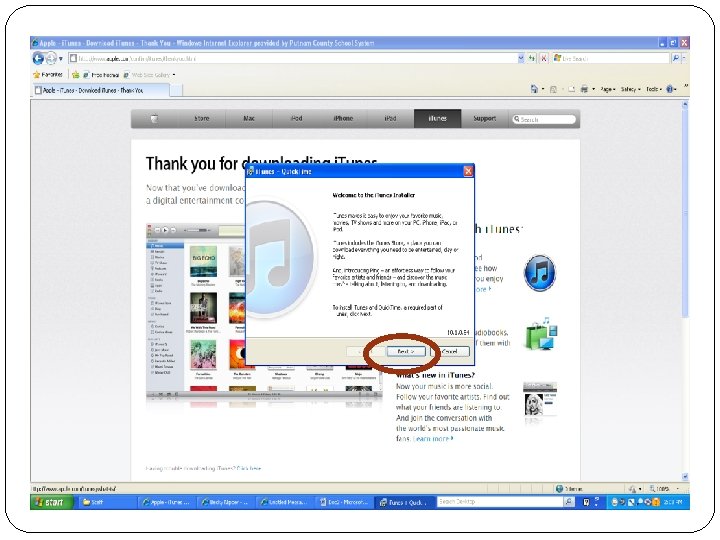The height and width of the screenshot is (540, 720).
Task: Open a new blank browser tab
Action: 176,91
